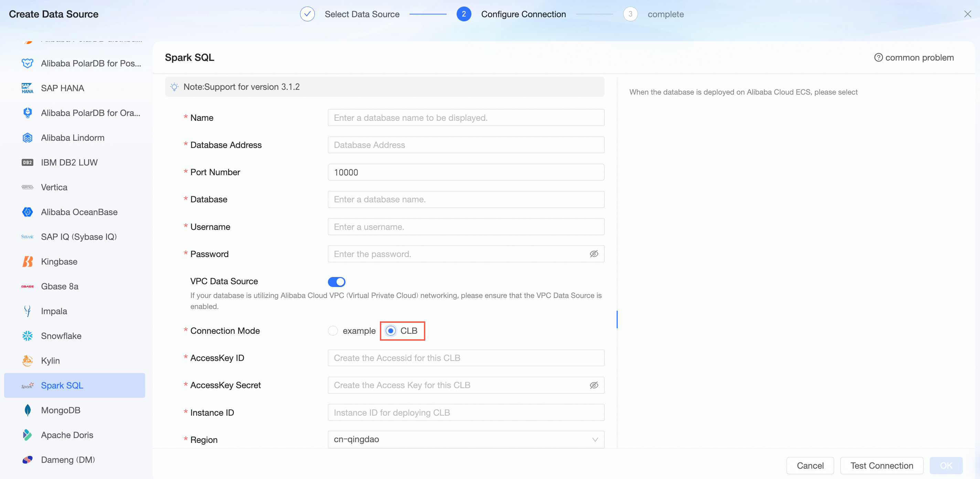This screenshot has width=980, height=479.
Task: Click the Alibaba OceanBase icon
Action: pyautogui.click(x=28, y=212)
